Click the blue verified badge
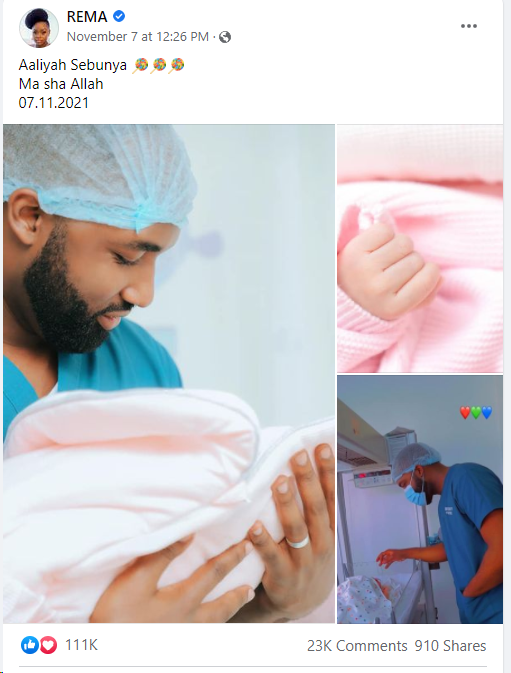Screen dimensions: 511x673 pyautogui.click(x=119, y=17)
